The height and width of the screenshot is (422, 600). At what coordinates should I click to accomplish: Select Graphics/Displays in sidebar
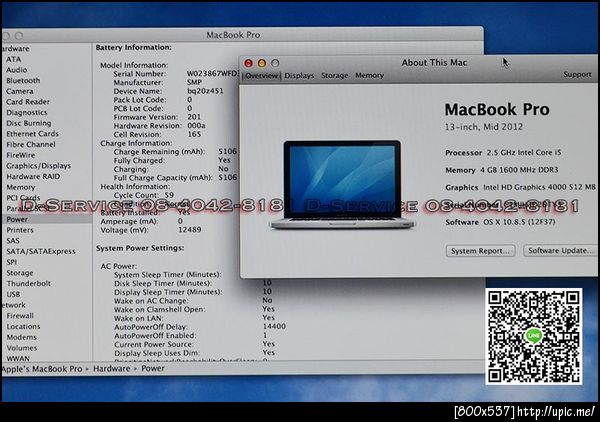pos(39,166)
